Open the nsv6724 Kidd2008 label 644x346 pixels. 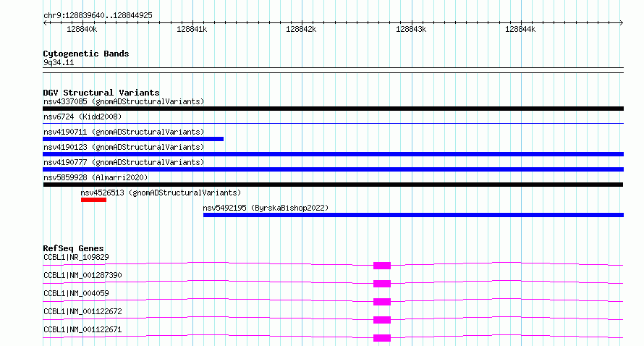point(82,117)
